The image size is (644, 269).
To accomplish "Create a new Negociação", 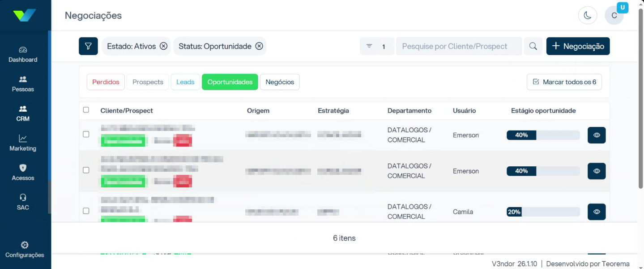I will (x=578, y=46).
